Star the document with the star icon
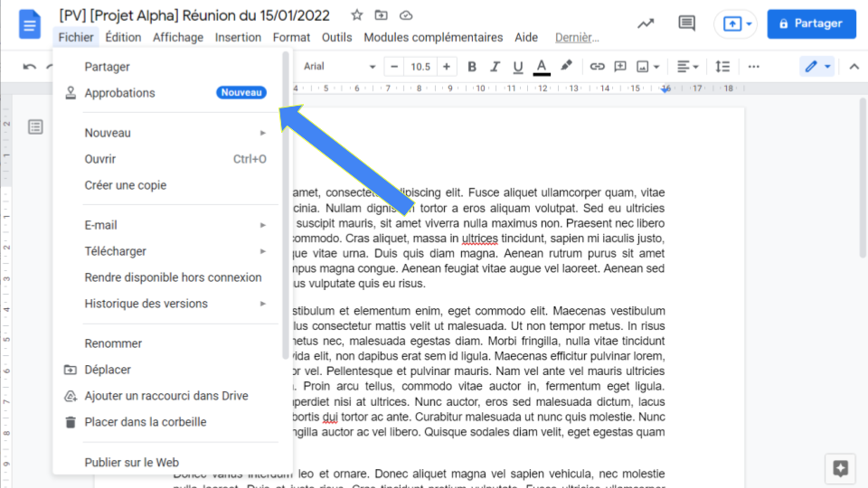The image size is (868, 488). (x=357, y=15)
